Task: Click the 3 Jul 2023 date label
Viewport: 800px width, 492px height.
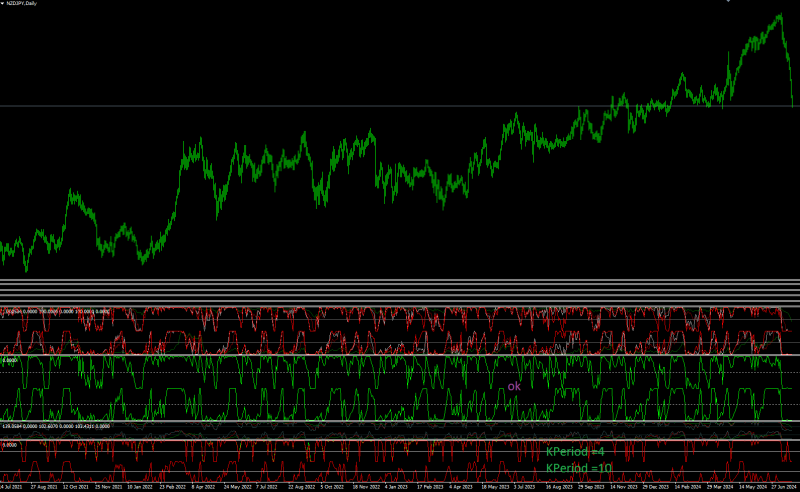Action: click(x=524, y=487)
